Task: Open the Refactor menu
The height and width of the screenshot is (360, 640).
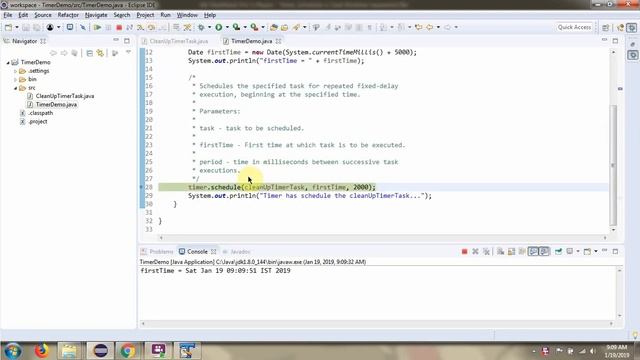Action: click(68, 15)
